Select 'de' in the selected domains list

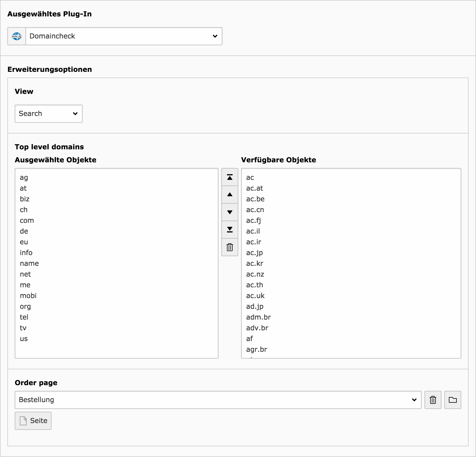coord(24,231)
